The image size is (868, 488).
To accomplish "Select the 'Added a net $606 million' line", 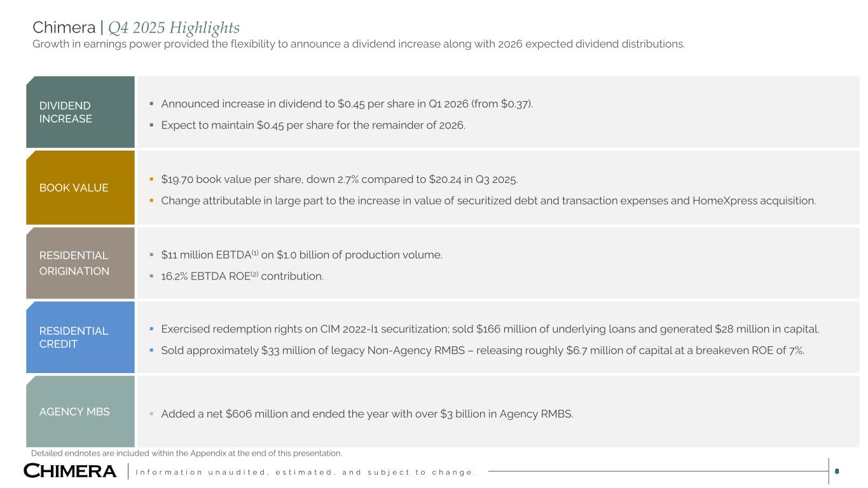I will (367, 414).
